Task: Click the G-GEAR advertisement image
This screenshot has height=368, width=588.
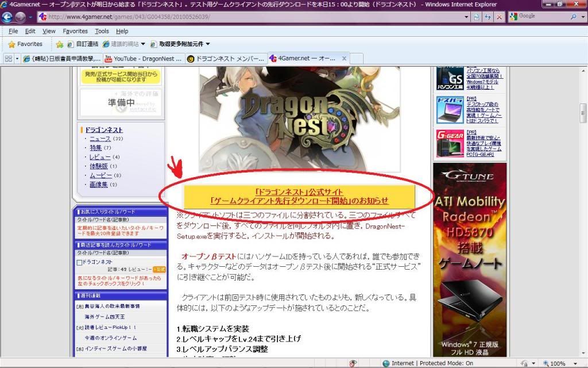Action: click(450, 143)
